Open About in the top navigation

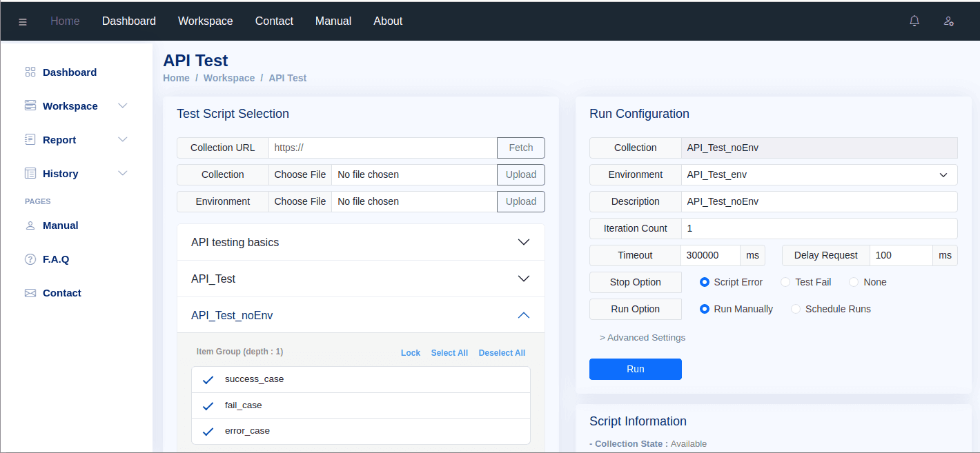[x=388, y=21]
